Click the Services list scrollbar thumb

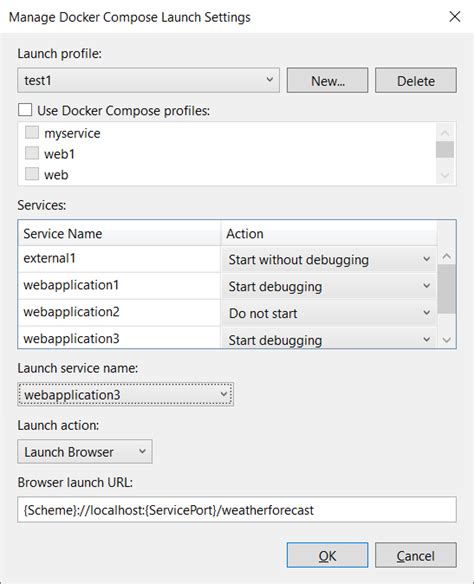click(x=446, y=289)
